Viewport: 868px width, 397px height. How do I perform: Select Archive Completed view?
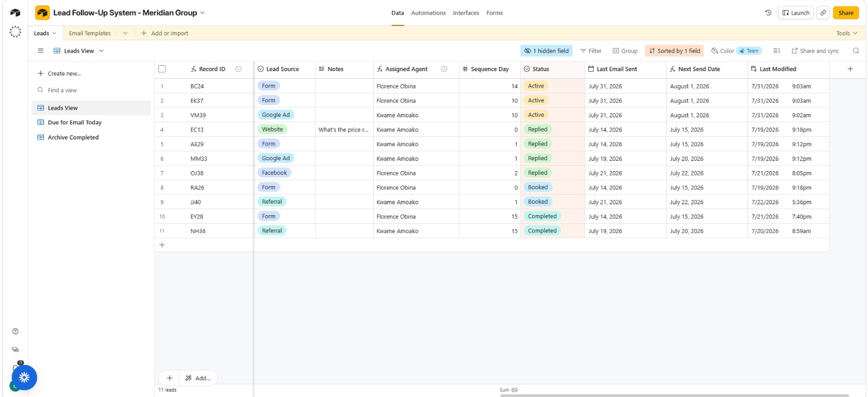91,137
